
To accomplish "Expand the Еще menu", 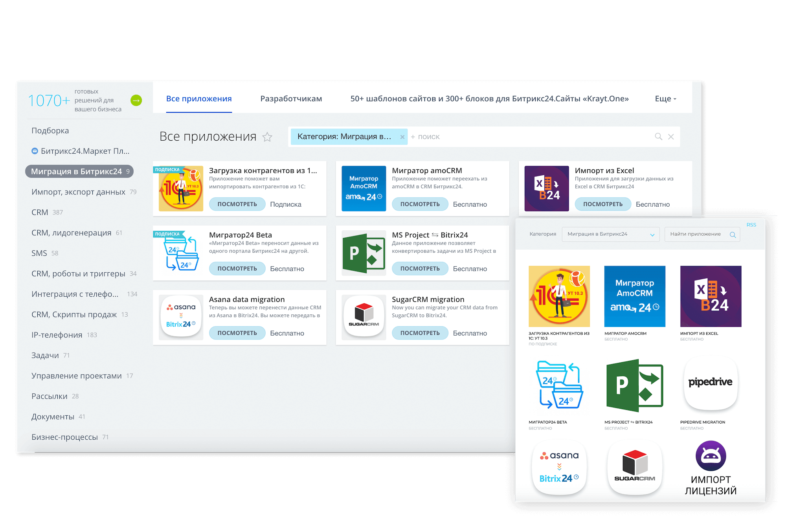I will pos(665,99).
